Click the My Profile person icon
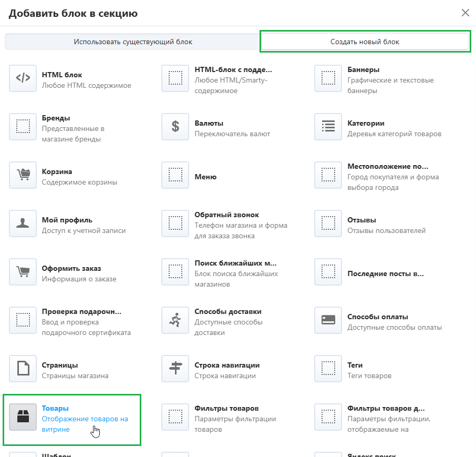 pos(23,224)
